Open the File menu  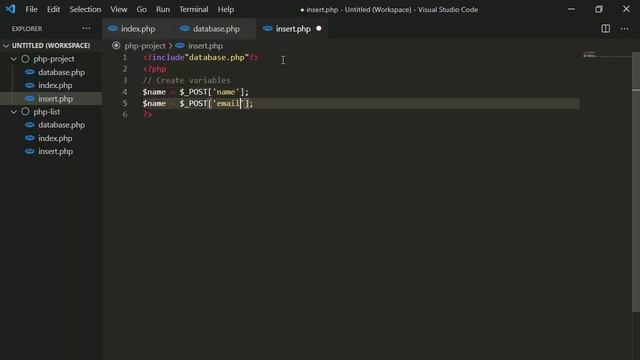pyautogui.click(x=31, y=9)
